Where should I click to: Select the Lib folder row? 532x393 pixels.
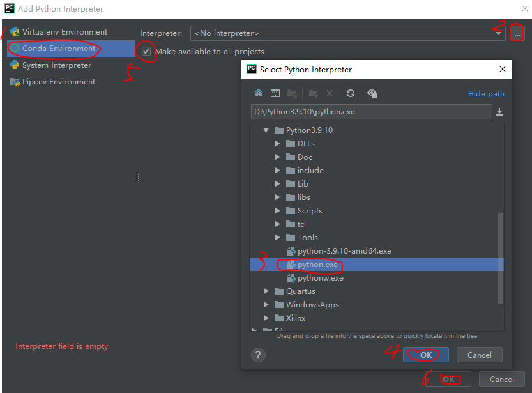pos(377,184)
